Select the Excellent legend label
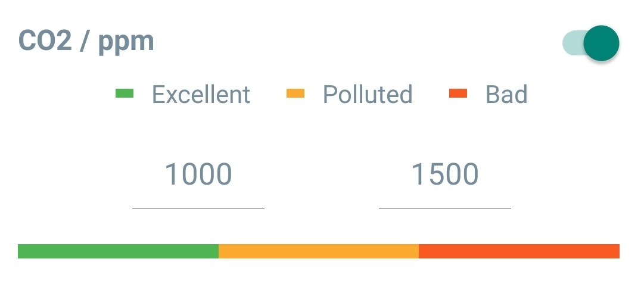 click(201, 94)
